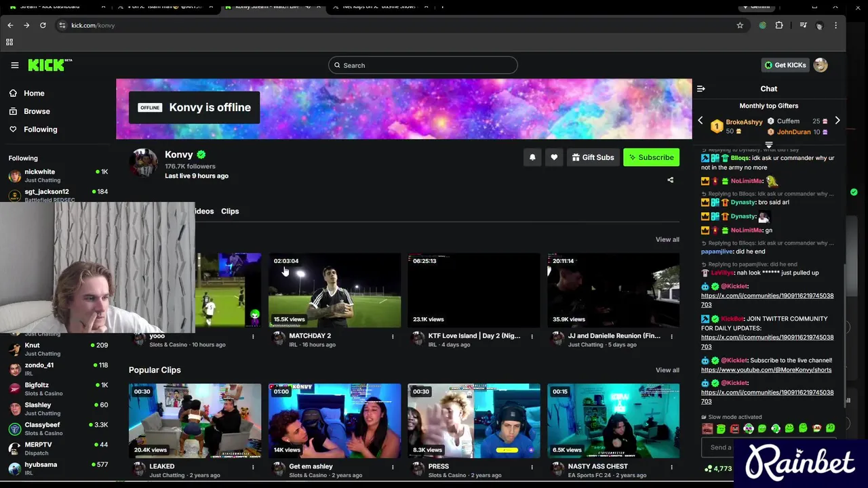Open Slashley's channel in sidebar
This screenshot has width=868, height=488.
click(58, 409)
